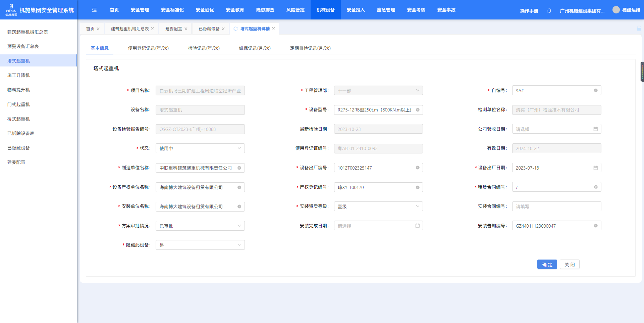The height and width of the screenshot is (323, 644).
Task: Clear the 制造单位名称 field using its clear icon
Action: tap(239, 168)
